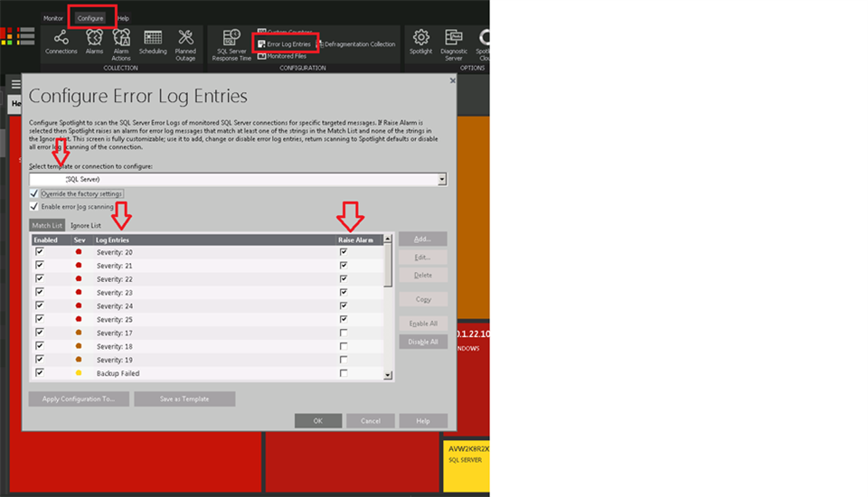Open SQL Server Response Time icon
Screen dimensions: 868x497
coord(231,45)
